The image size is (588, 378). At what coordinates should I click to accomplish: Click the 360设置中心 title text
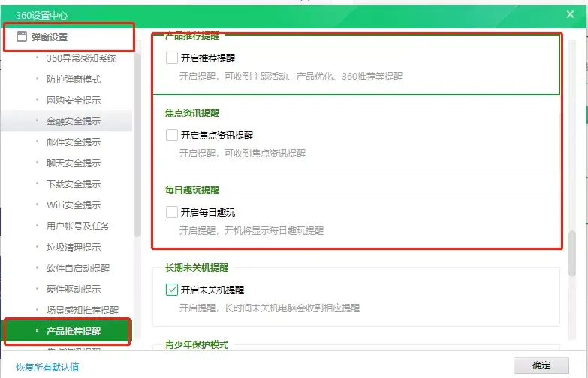[x=41, y=15]
